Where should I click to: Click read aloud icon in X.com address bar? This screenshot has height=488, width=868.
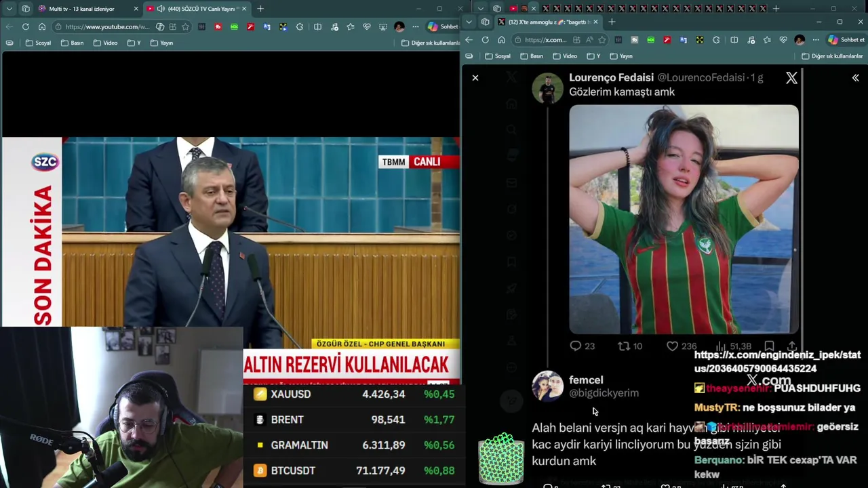pyautogui.click(x=589, y=40)
